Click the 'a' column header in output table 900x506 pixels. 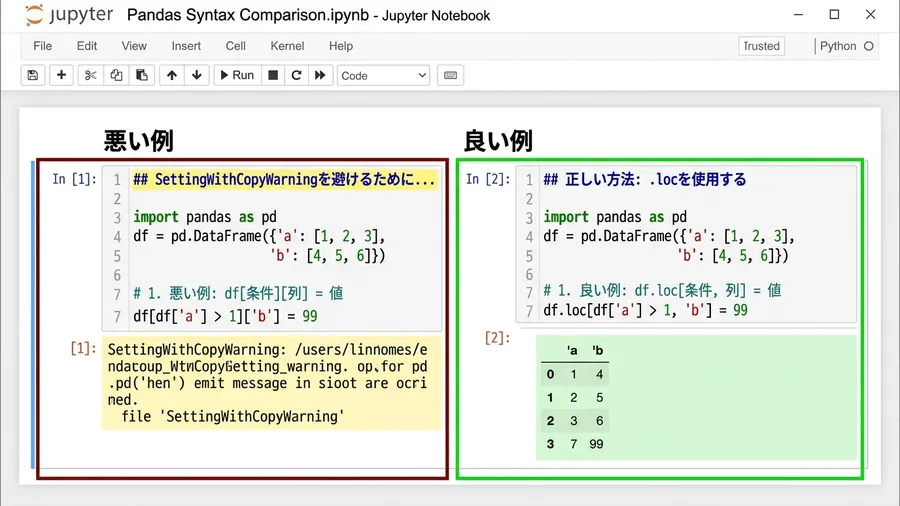(x=572, y=351)
